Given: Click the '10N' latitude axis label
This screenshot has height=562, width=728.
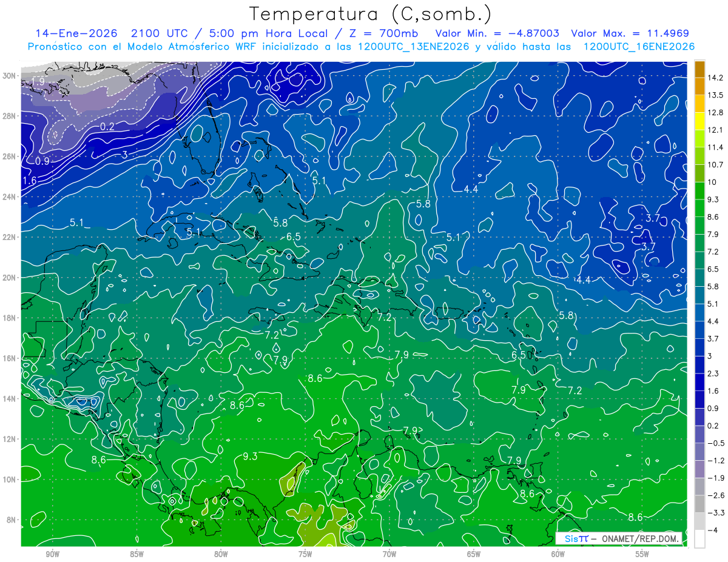Looking at the screenshot, I should 10,479.
